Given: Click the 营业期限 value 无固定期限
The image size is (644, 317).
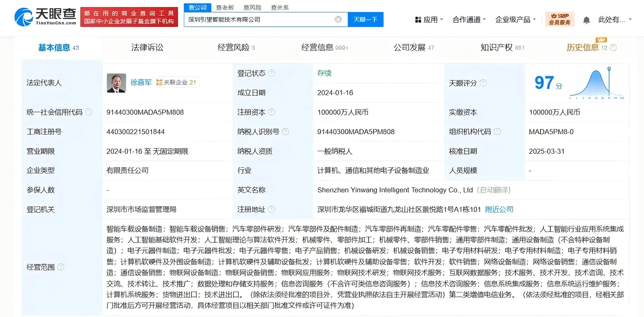Looking at the screenshot, I should [171, 151].
